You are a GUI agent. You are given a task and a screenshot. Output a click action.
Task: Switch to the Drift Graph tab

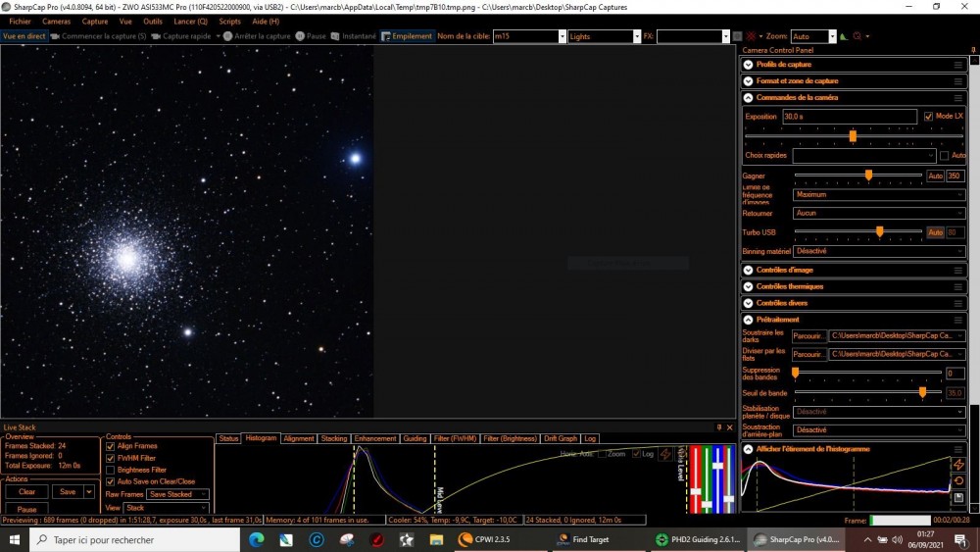[561, 438]
